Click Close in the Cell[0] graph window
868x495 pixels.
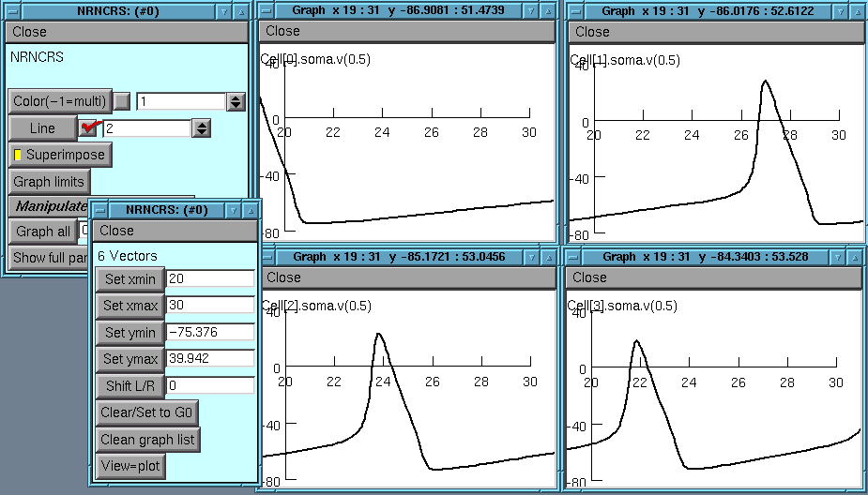click(283, 32)
